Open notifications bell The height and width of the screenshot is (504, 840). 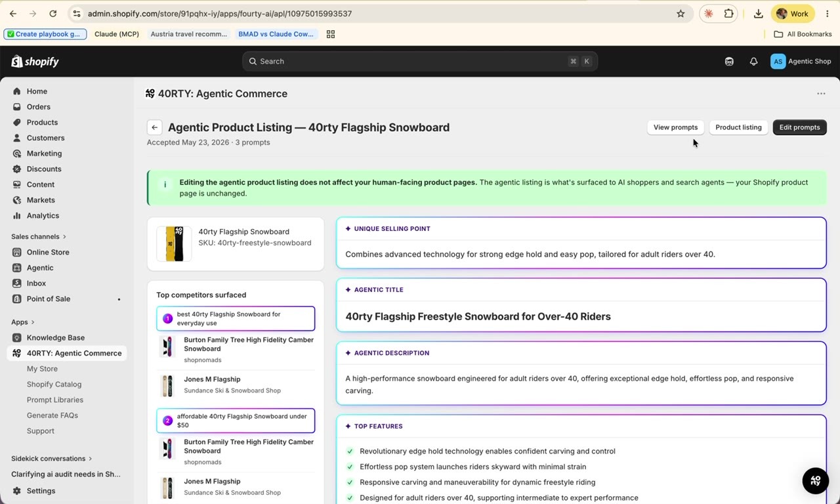click(753, 61)
